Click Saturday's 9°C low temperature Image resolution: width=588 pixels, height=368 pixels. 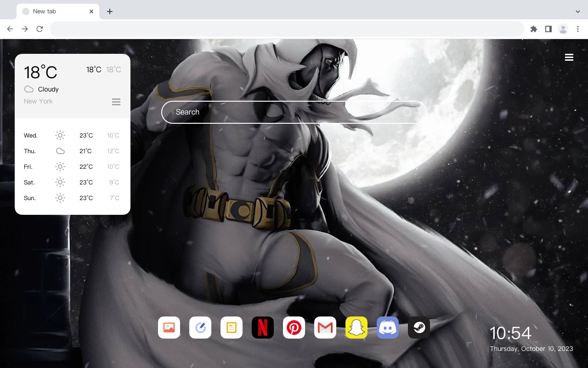pyautogui.click(x=114, y=182)
